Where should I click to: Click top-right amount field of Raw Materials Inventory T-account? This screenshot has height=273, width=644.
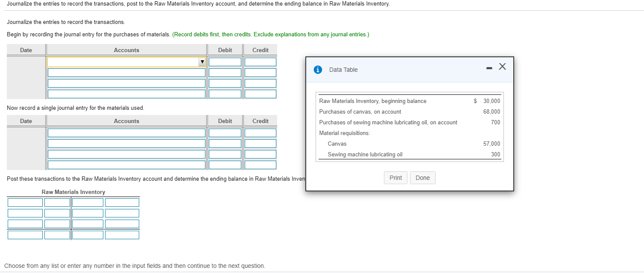point(122,203)
